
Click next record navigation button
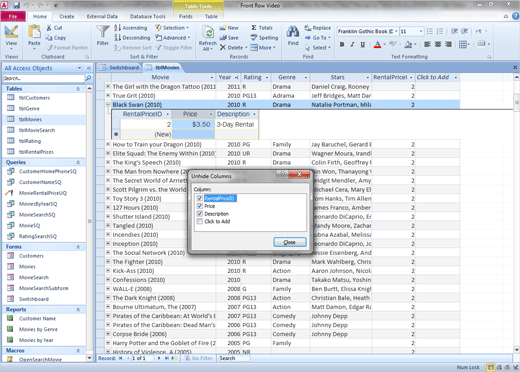click(159, 358)
